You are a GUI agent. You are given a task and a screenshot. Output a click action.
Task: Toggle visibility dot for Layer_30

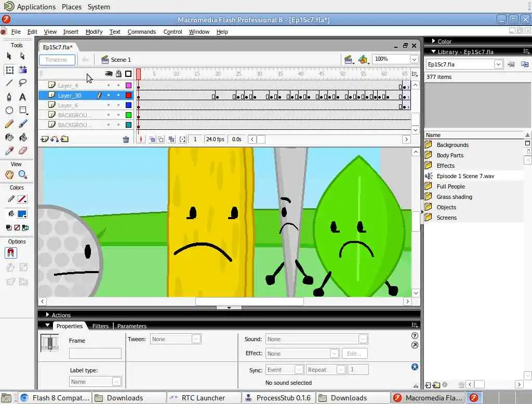[109, 96]
